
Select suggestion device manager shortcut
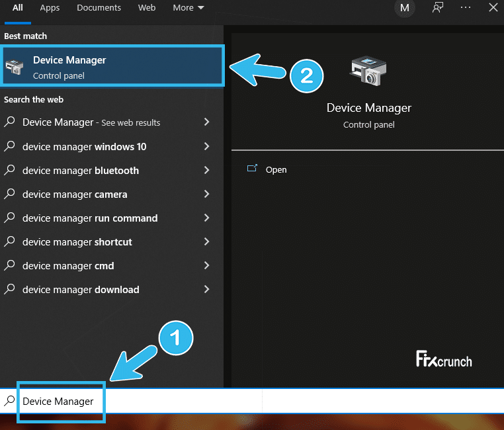[x=112, y=241]
